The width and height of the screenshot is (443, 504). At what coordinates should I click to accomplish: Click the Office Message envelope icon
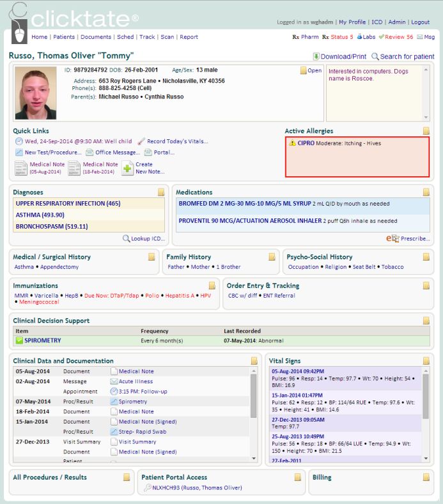(89, 153)
